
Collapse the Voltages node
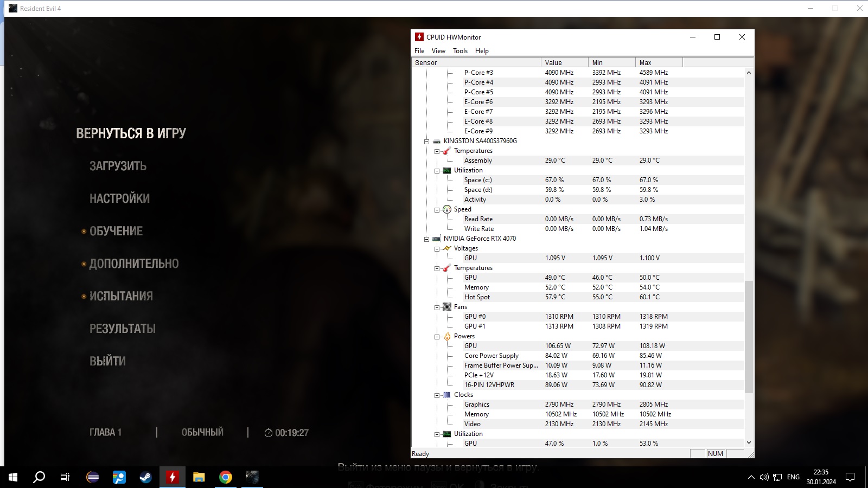pyautogui.click(x=437, y=249)
